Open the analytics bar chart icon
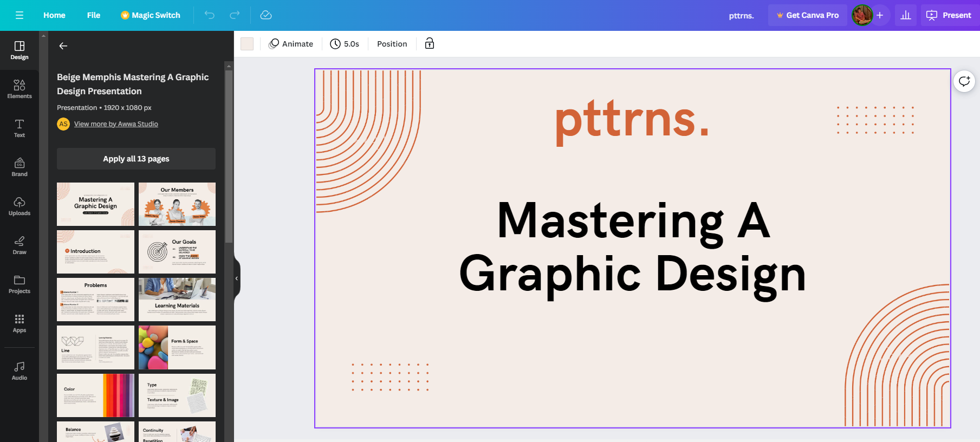 (906, 15)
